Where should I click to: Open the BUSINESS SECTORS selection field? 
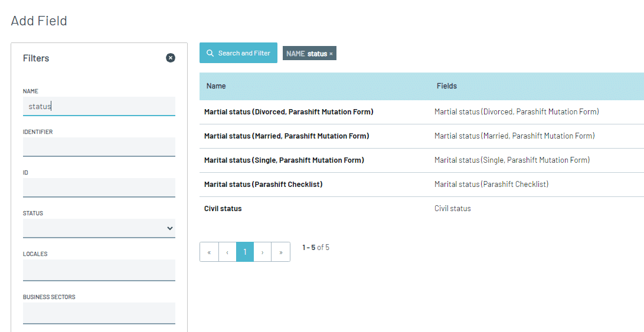click(99, 313)
